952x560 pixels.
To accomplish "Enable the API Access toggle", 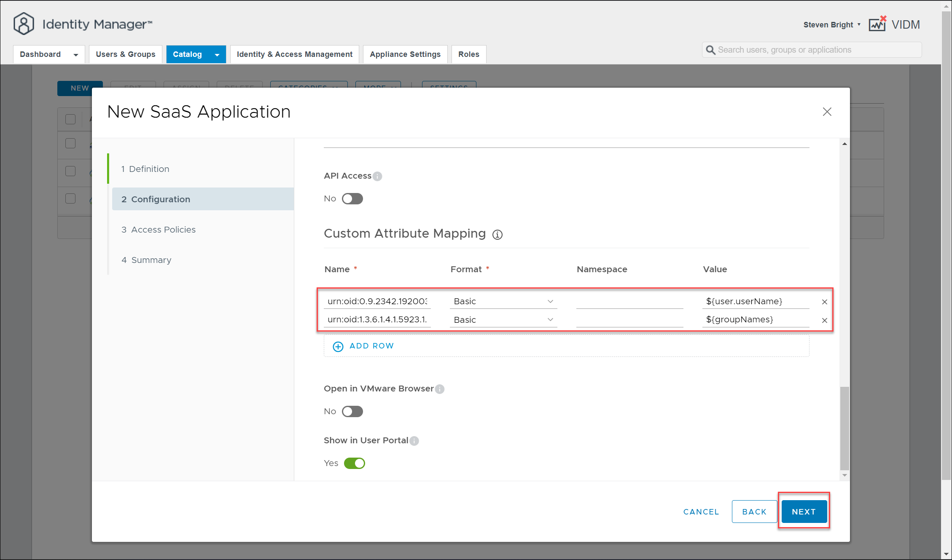I will pos(352,199).
